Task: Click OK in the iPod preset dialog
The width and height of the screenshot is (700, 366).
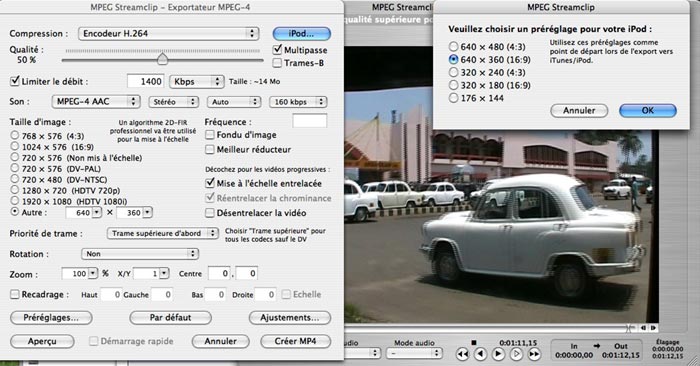Action: click(x=648, y=111)
